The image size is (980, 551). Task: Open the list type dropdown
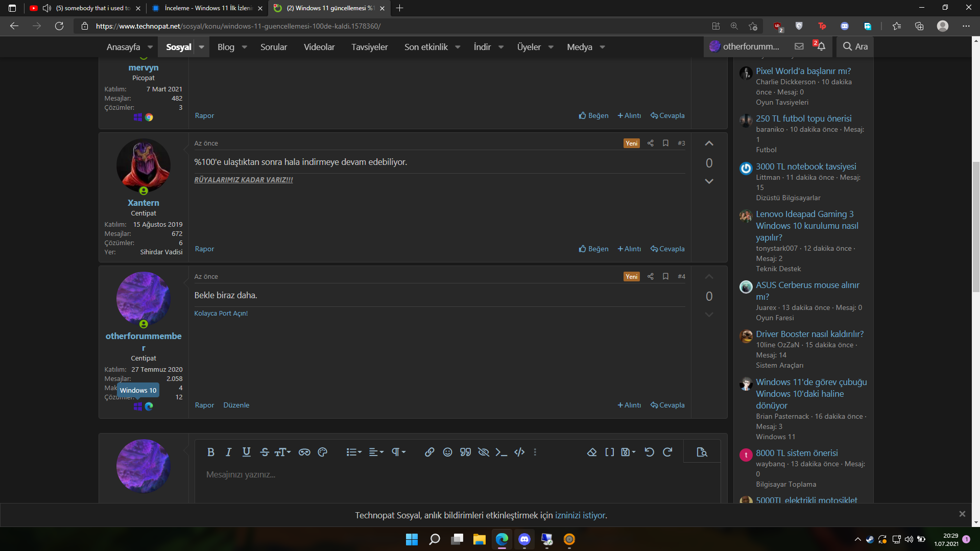coord(353,452)
